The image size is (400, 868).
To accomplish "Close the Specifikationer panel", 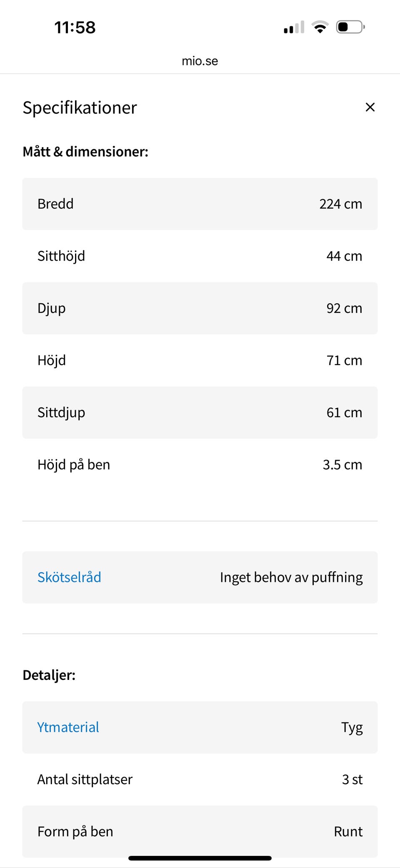I will click(370, 107).
